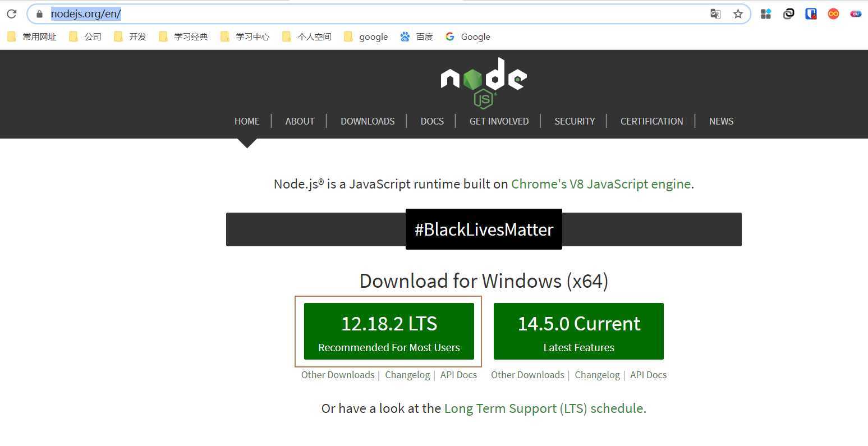Open the pink 'du' extension icon
The width and height of the screenshot is (868, 446).
[x=856, y=14]
